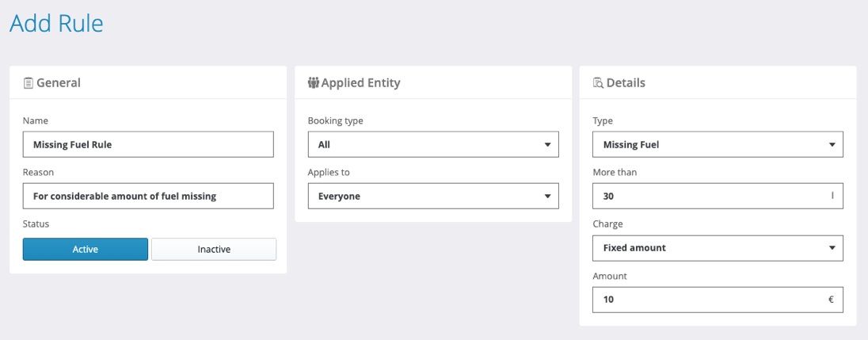Expand the Applies to dropdown
Image resolution: width=868 pixels, height=340 pixels.
click(433, 196)
